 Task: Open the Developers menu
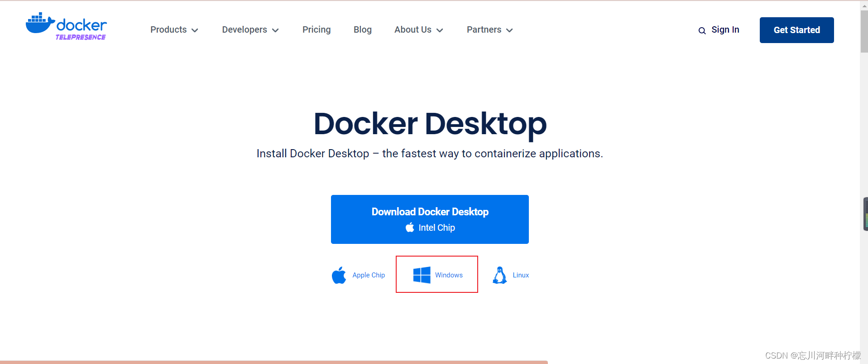(x=250, y=30)
